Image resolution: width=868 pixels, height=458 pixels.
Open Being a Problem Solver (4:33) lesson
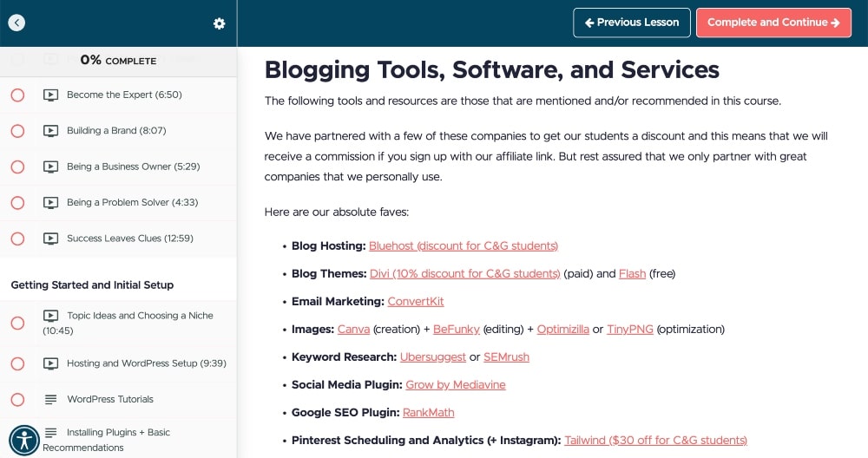(x=132, y=202)
